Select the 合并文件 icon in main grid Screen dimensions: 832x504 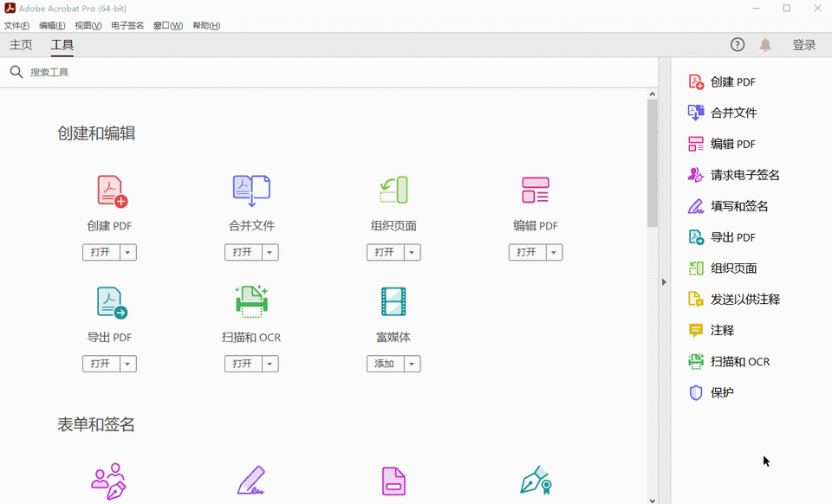pyautogui.click(x=251, y=191)
